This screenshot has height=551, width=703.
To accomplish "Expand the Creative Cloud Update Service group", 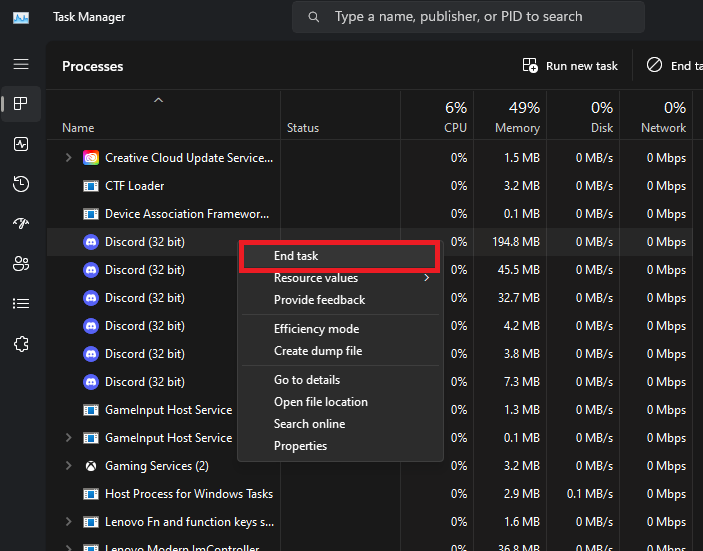I will pos(68,158).
